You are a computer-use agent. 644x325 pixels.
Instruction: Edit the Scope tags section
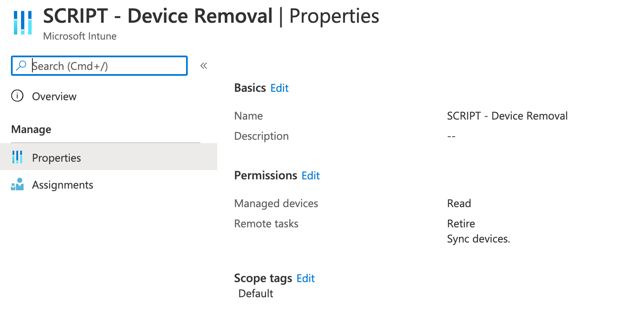(x=306, y=278)
